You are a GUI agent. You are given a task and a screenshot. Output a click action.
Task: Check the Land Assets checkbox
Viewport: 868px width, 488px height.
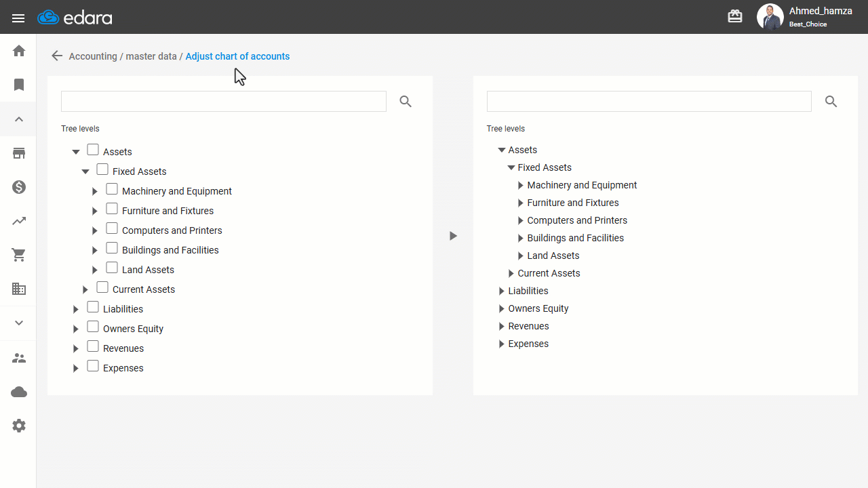pos(112,268)
